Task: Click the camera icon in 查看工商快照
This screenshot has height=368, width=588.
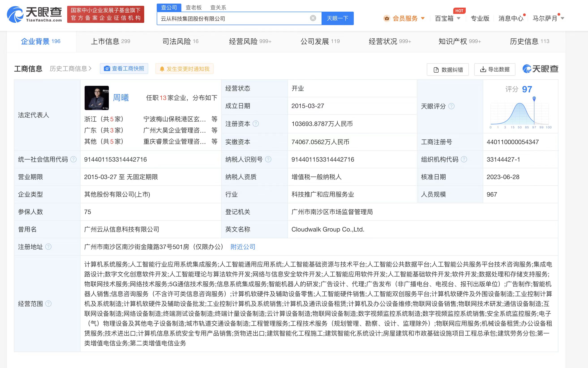Action: [x=107, y=69]
